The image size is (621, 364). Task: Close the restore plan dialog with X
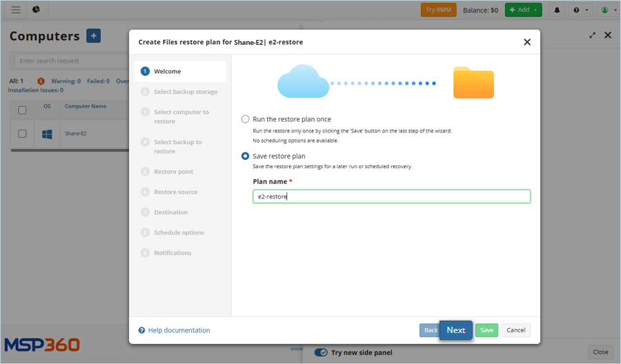click(527, 42)
